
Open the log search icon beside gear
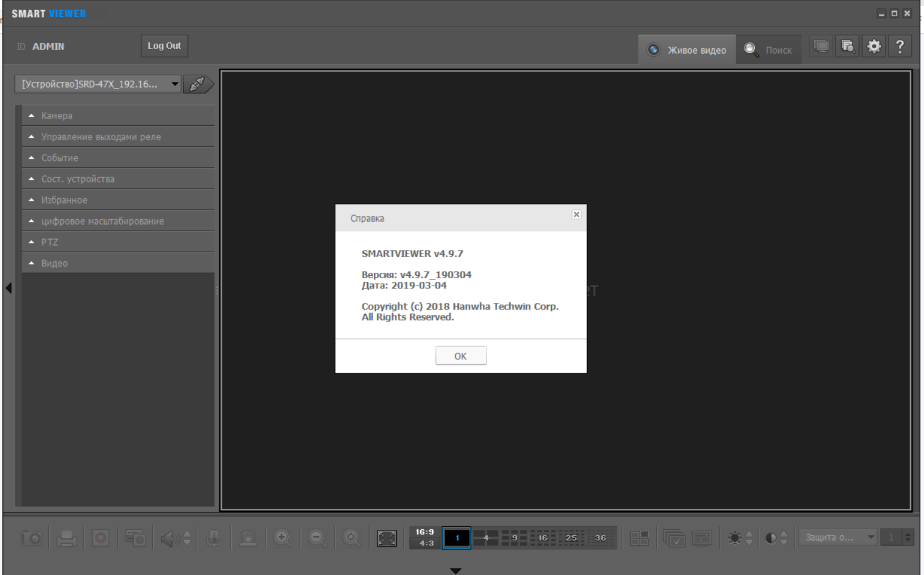pos(848,46)
